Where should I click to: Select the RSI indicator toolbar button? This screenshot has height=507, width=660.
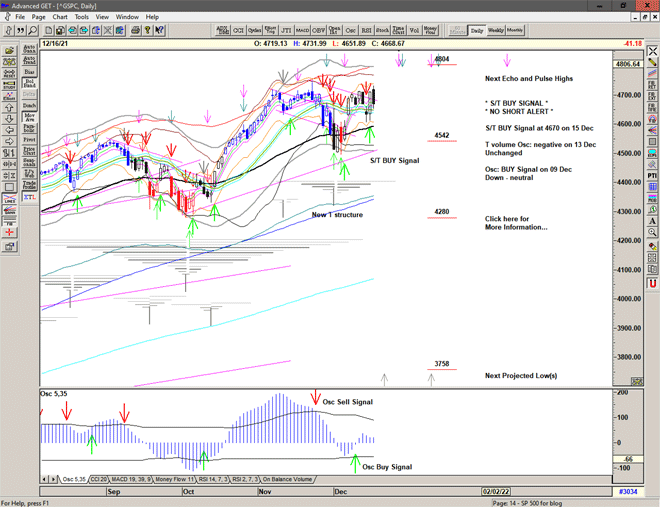click(364, 30)
